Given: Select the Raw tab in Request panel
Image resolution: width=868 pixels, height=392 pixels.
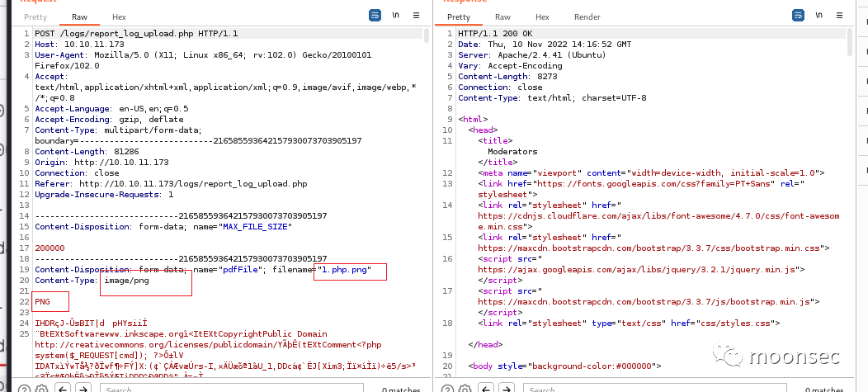Looking at the screenshot, I should pos(79,17).
